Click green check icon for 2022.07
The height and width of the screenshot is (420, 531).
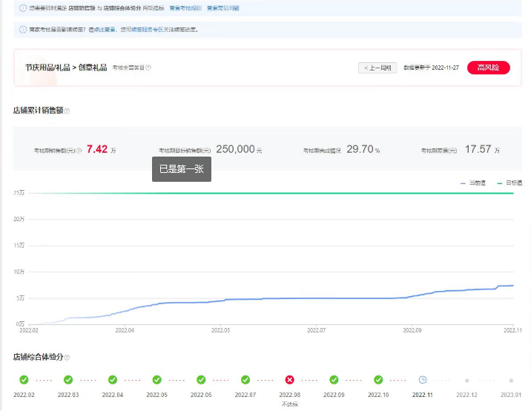tap(245, 380)
